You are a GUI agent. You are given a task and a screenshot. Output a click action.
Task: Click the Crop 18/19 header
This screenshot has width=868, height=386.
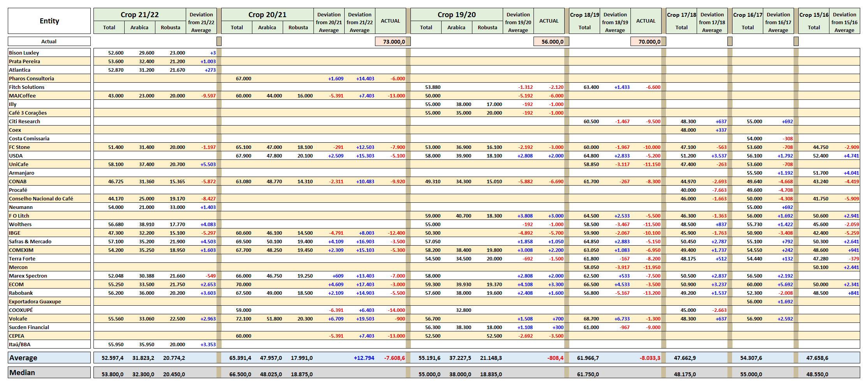585,15
